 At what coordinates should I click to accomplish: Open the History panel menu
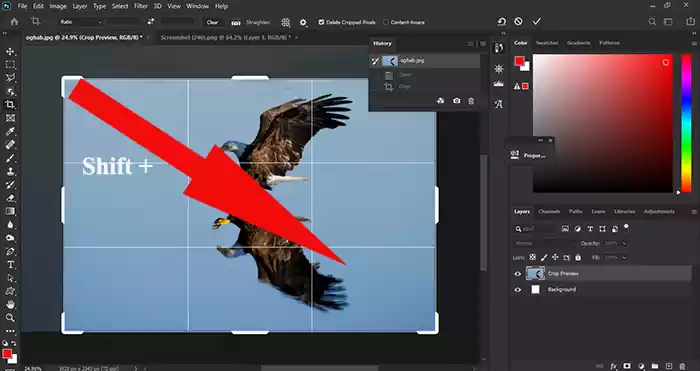coord(483,44)
